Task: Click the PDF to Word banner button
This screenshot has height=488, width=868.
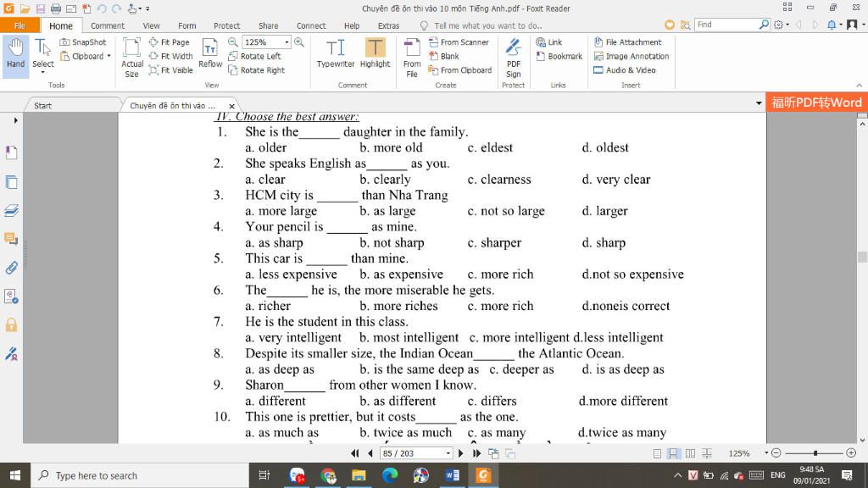Action: 816,103
